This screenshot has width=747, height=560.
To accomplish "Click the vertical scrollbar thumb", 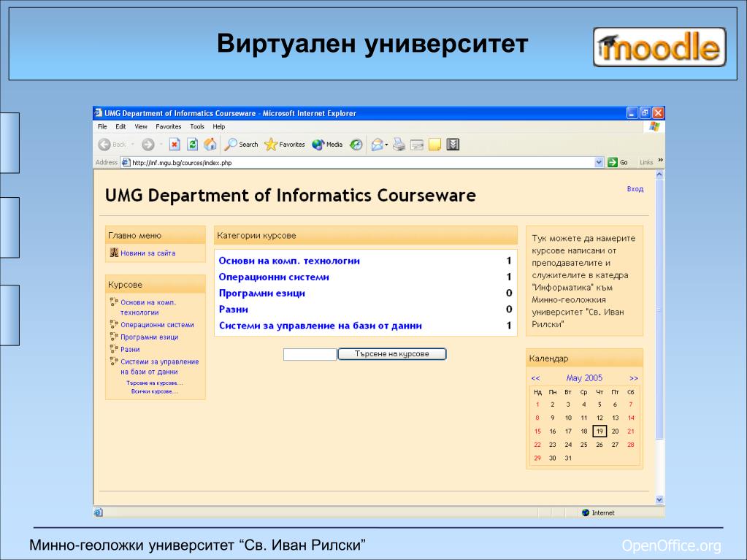I will pos(659,309).
